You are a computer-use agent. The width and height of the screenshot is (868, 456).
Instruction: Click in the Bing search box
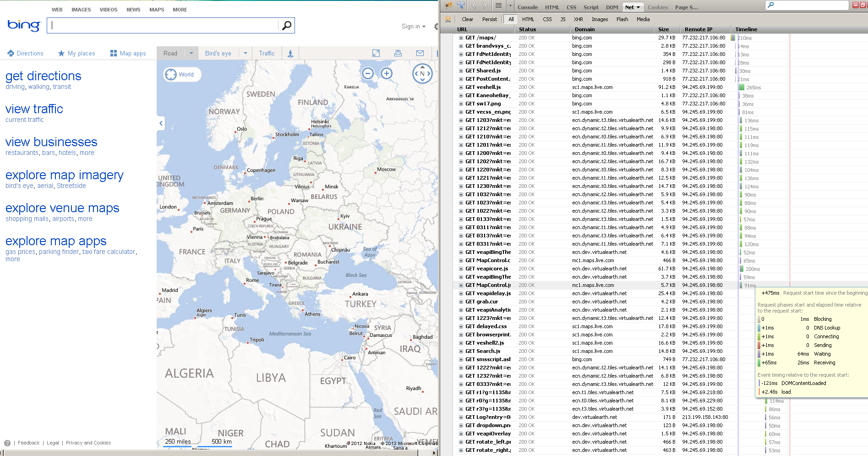pyautogui.click(x=163, y=26)
